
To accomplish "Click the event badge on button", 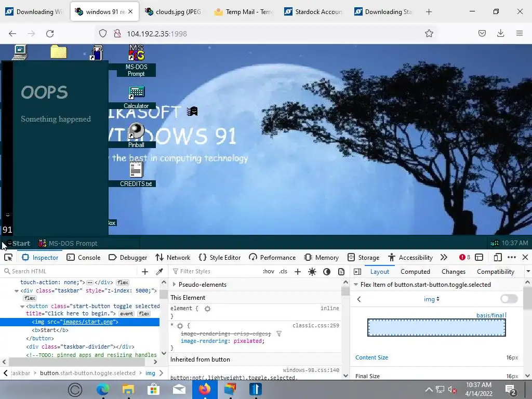I will [x=127, y=314].
